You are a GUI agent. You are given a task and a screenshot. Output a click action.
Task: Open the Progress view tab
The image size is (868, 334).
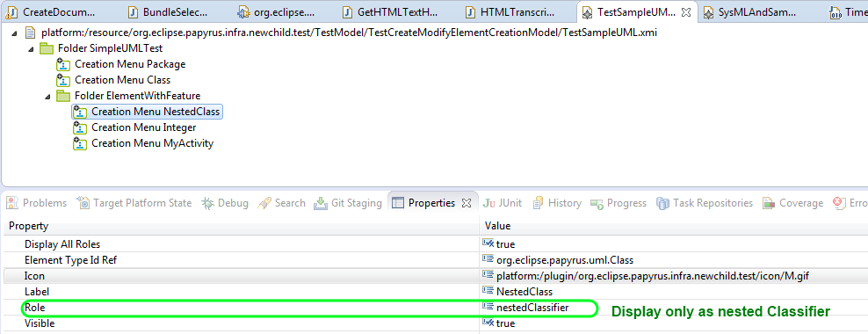pos(618,203)
